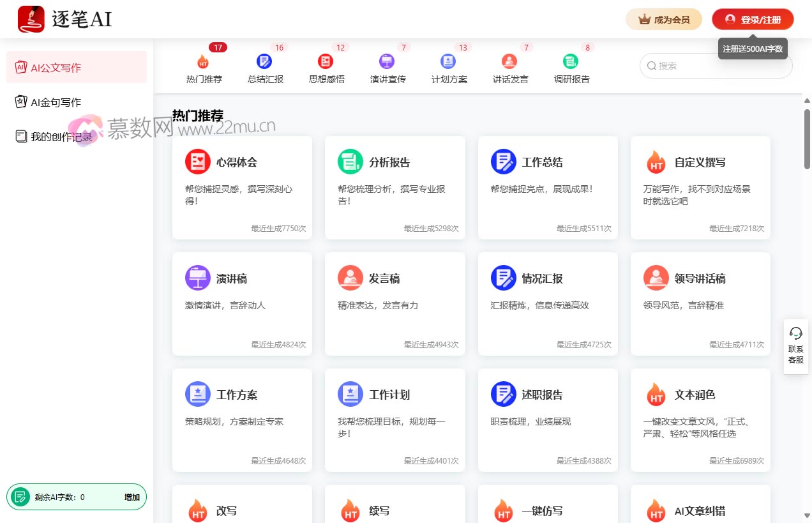Click the 成为会员 button

[663, 20]
